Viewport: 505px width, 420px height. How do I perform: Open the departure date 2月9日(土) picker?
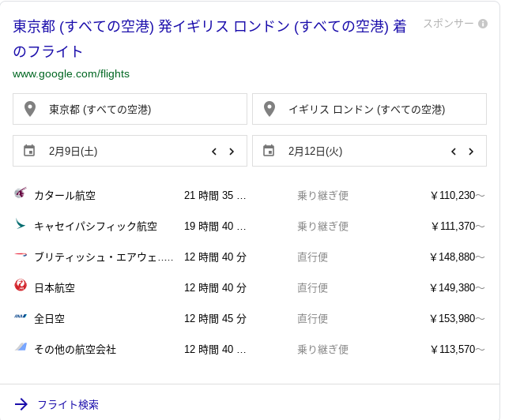pyautogui.click(x=130, y=151)
